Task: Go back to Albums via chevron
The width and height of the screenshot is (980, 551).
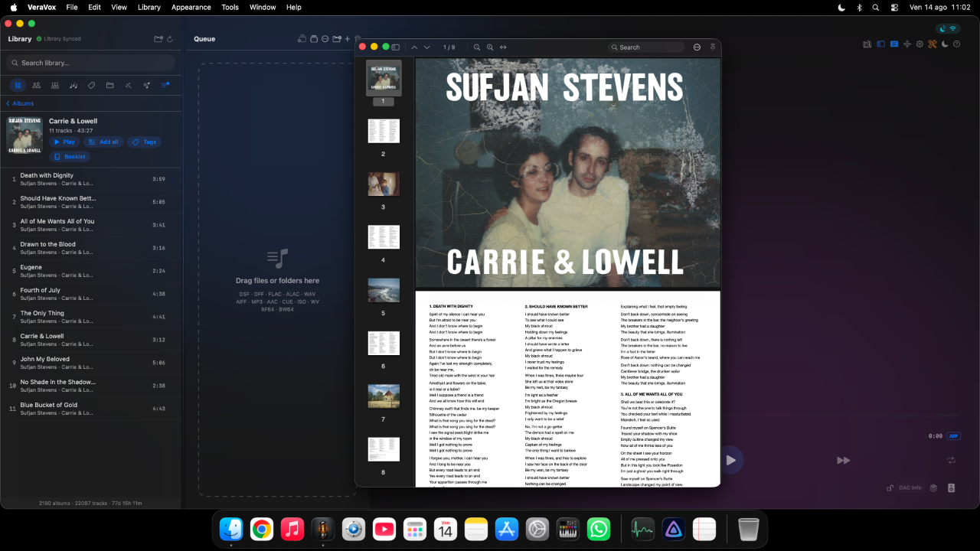Action: tap(20, 103)
